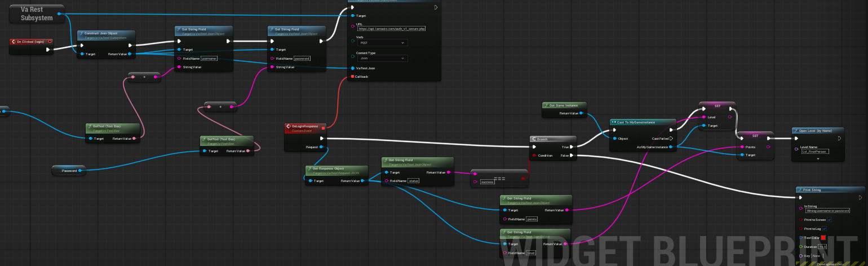Click the Get Game Instance Return Value pin

pyautogui.click(x=581, y=113)
